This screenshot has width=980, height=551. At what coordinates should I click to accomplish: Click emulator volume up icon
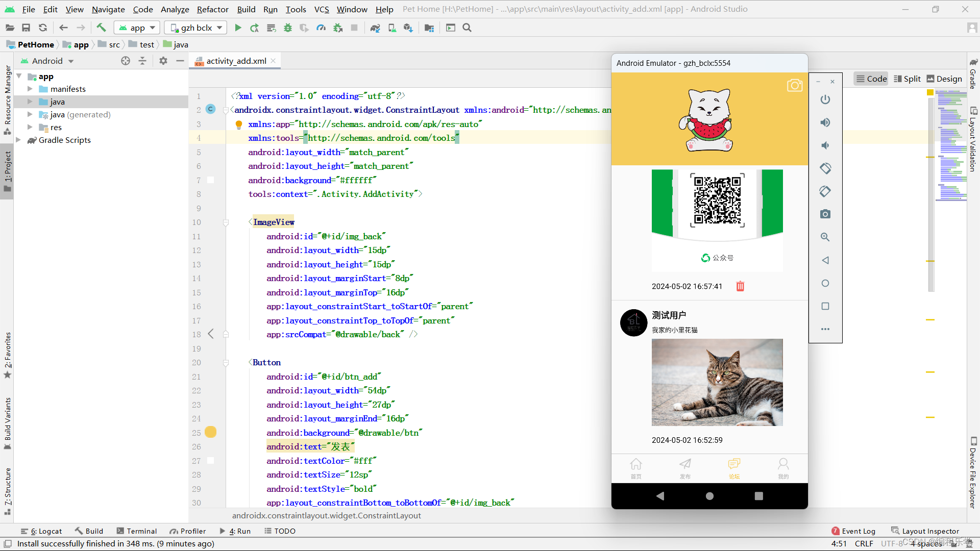[825, 122]
